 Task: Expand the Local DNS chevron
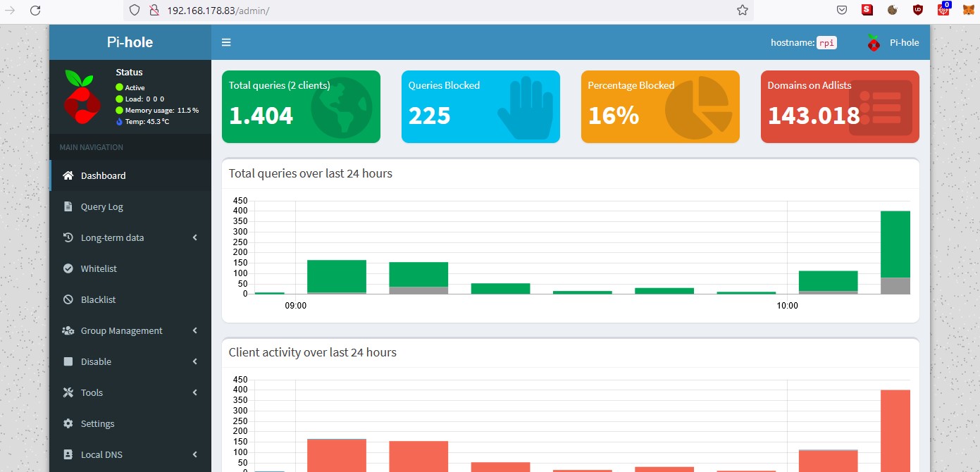[194, 454]
